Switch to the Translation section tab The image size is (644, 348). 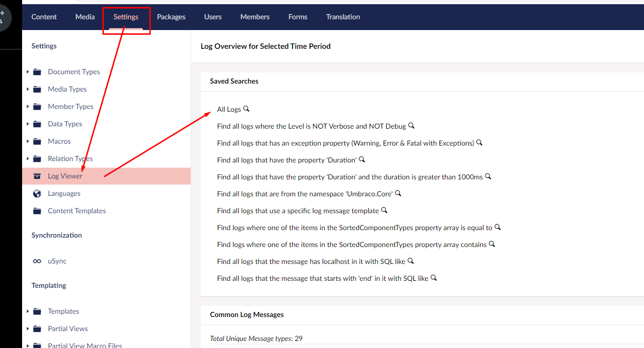click(x=343, y=17)
